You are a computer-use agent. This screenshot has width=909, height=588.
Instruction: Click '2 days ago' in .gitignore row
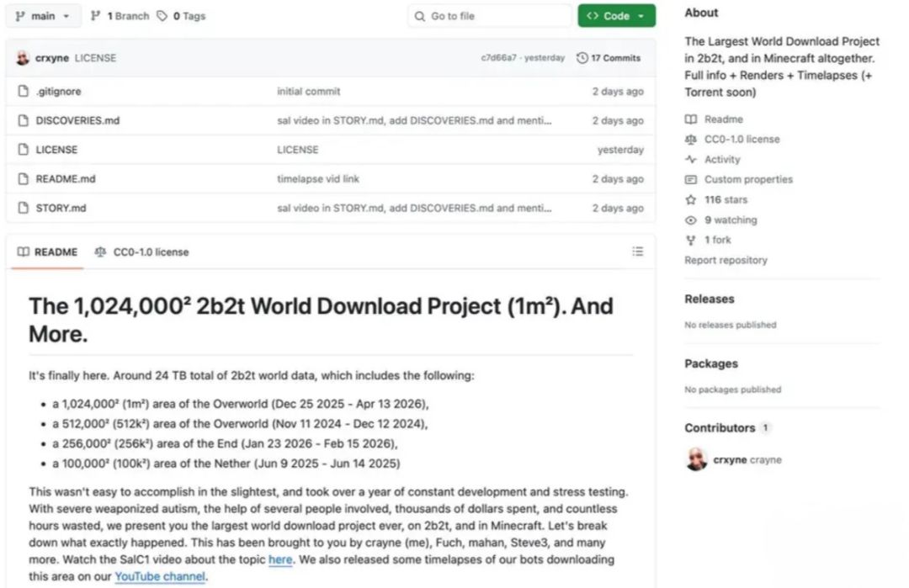coord(618,91)
